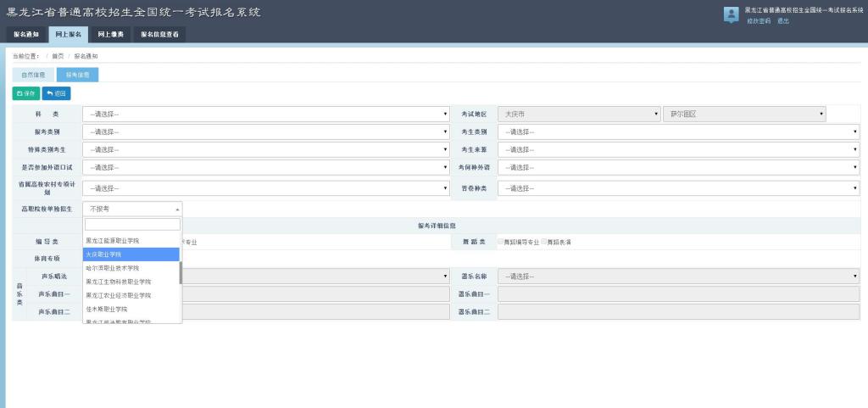This screenshot has width=868, height=408.
Task: Click the college list scrollbar
Action: pos(180,273)
